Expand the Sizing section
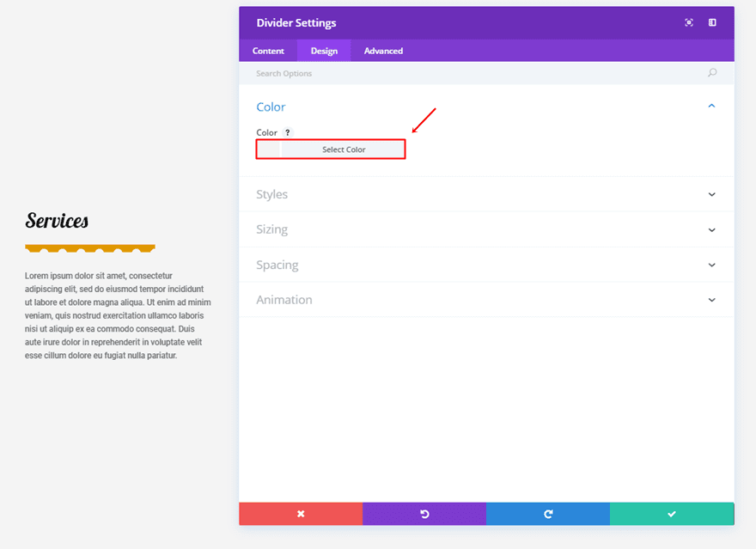This screenshot has height=549, width=756. coord(711,229)
